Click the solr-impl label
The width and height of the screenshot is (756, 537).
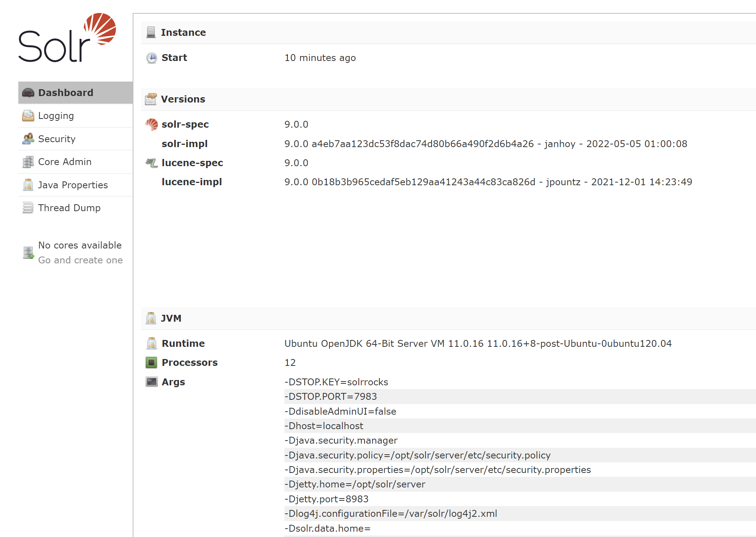(x=185, y=144)
